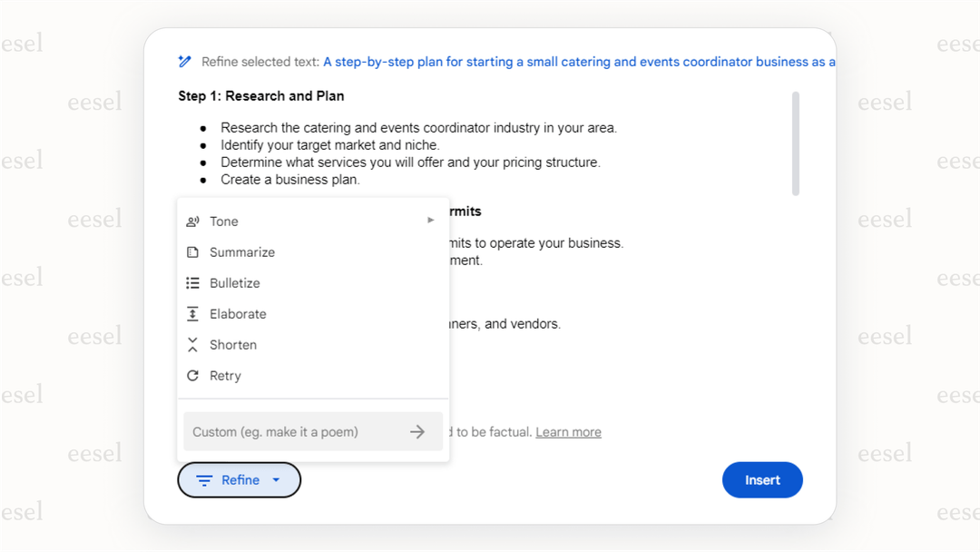
Task: Click the magic wand icon beside Refine selected text
Action: [x=184, y=62]
